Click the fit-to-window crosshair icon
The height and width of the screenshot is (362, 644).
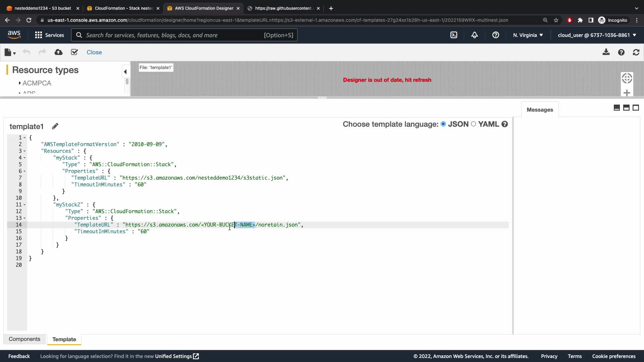[627, 78]
